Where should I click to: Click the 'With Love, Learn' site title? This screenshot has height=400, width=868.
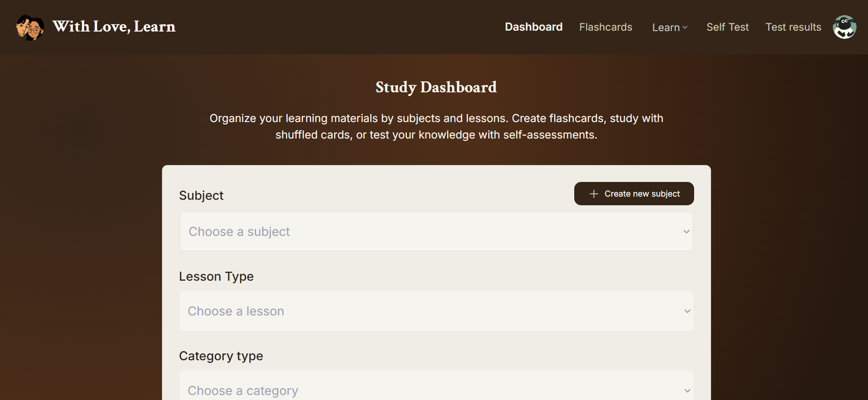pos(114,27)
